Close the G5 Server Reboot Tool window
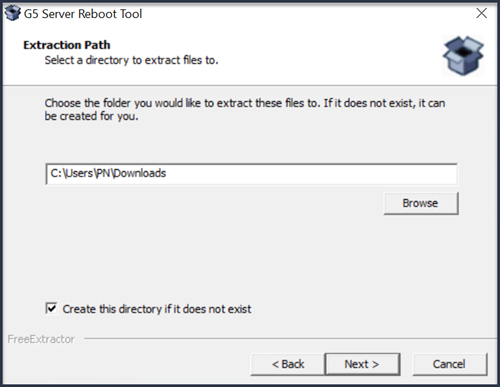 pyautogui.click(x=481, y=13)
